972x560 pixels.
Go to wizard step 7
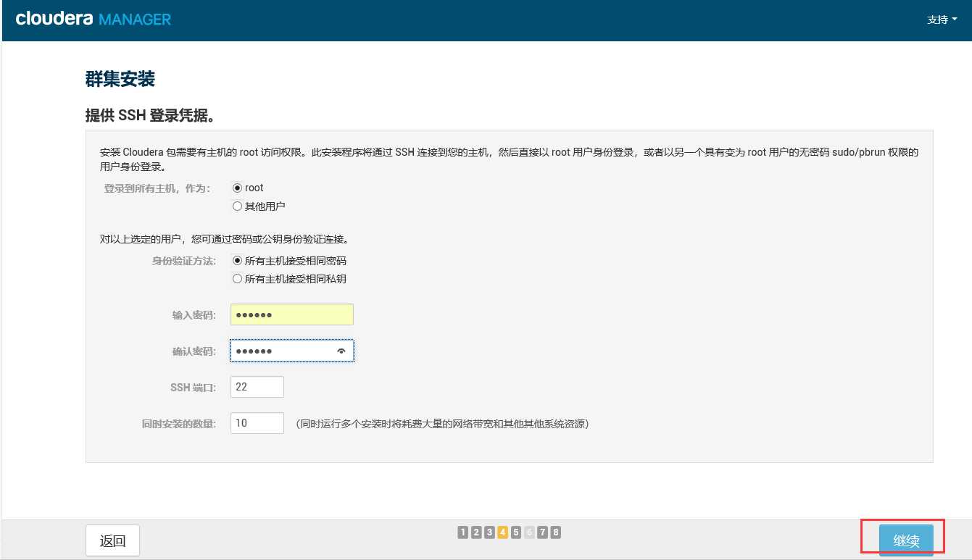[x=542, y=532]
